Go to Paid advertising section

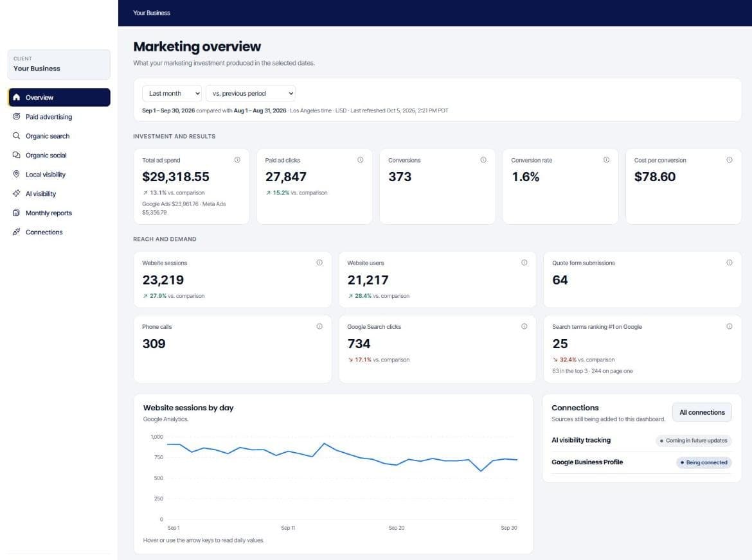tap(59, 116)
